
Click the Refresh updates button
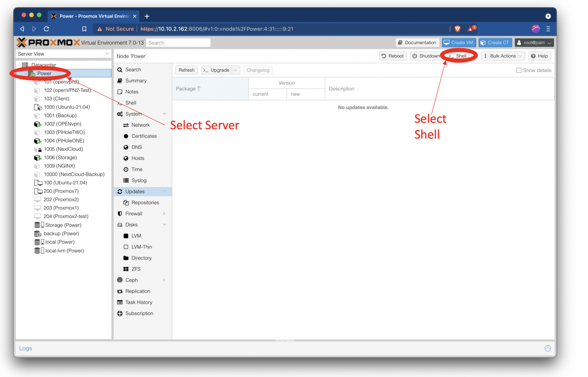[x=186, y=70]
